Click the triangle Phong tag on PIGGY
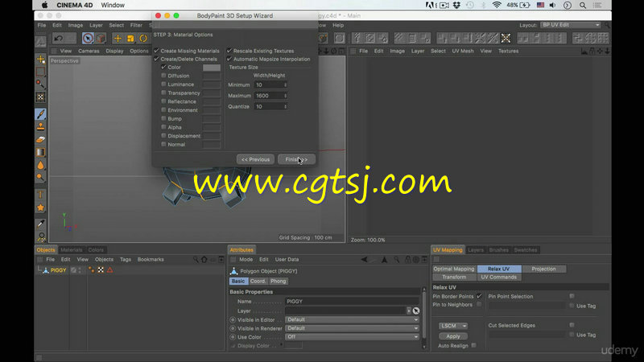Screen dimensions: 644x362 (x=109, y=270)
